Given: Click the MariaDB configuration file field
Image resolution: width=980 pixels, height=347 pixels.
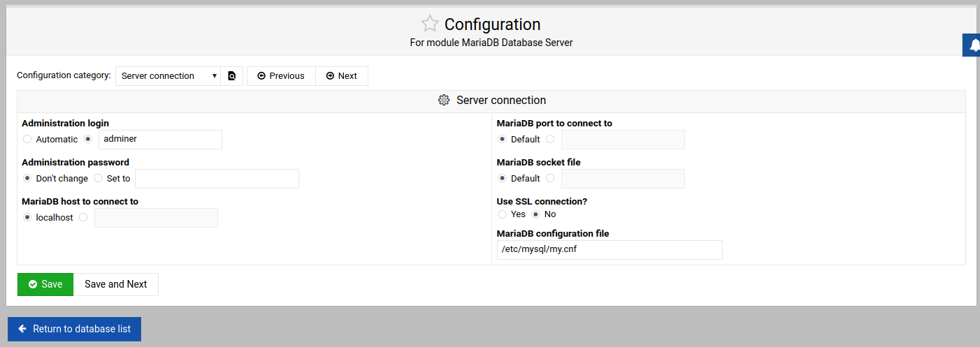Looking at the screenshot, I should [609, 250].
